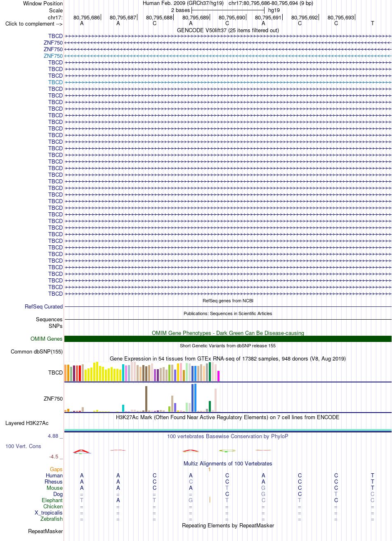Click the tall blue bars in ZNF750 chart
This screenshot has width=392, height=541.
coord(194,398)
